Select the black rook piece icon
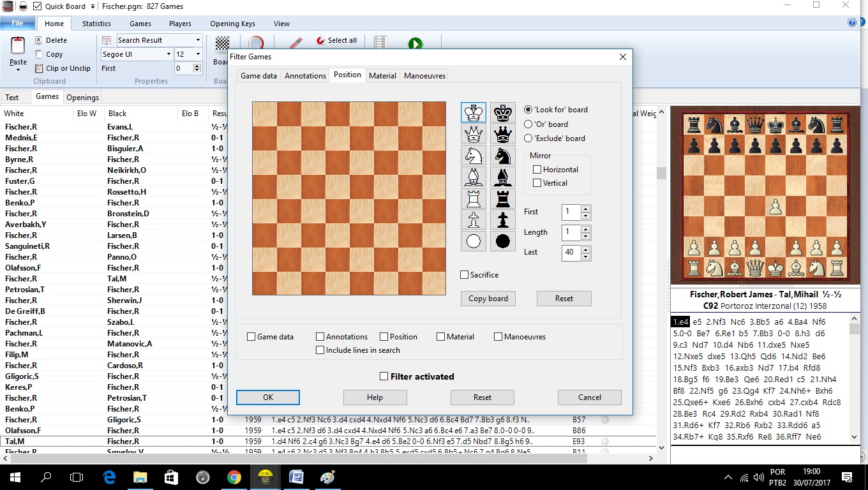The height and width of the screenshot is (490, 868). click(502, 198)
